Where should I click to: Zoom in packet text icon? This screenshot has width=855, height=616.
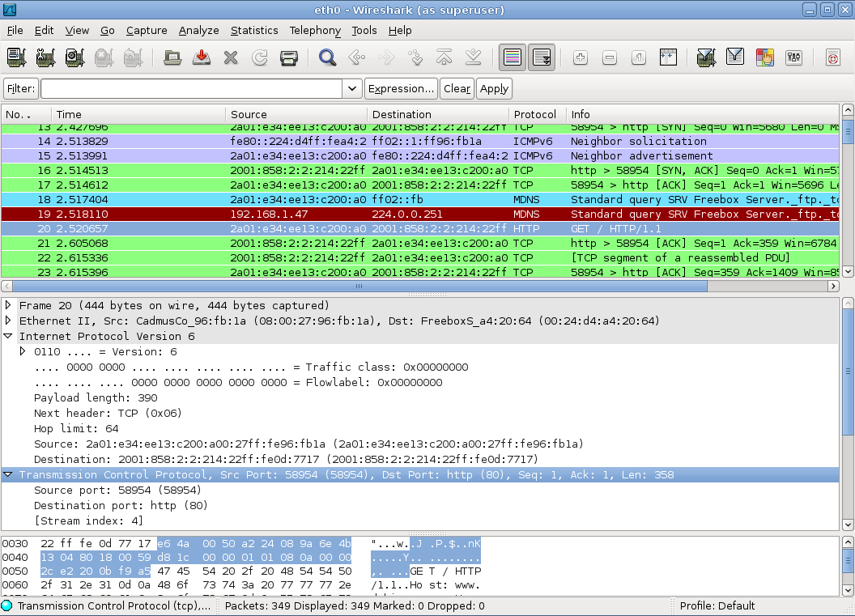[x=581, y=57]
